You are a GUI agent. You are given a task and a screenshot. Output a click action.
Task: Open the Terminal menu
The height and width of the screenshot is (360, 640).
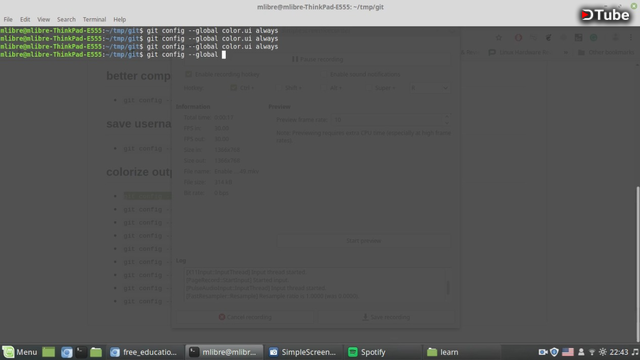point(94,19)
